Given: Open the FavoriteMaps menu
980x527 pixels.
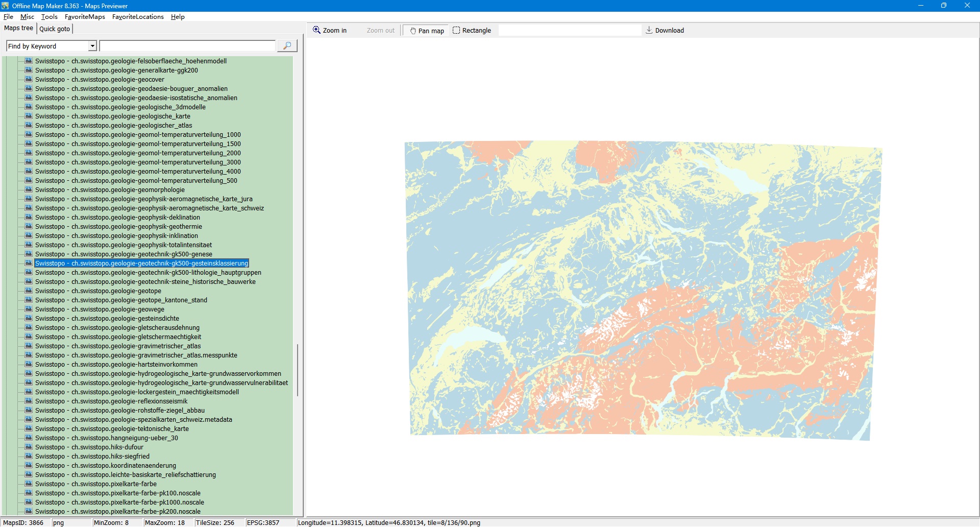Looking at the screenshot, I should pos(85,17).
